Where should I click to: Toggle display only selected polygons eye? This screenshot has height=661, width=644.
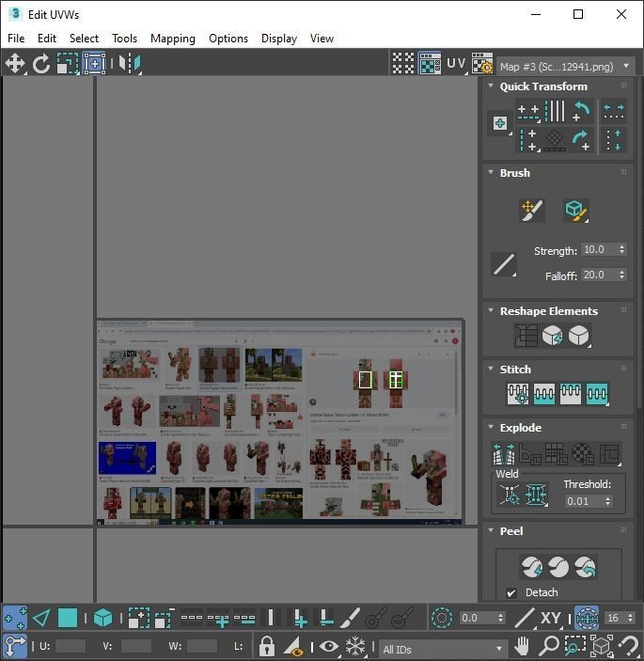click(x=329, y=646)
